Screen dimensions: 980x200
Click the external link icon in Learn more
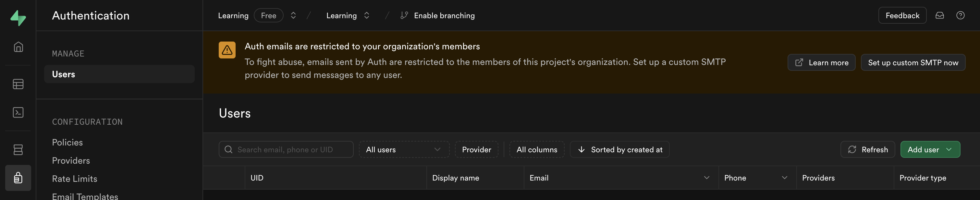tap(799, 62)
